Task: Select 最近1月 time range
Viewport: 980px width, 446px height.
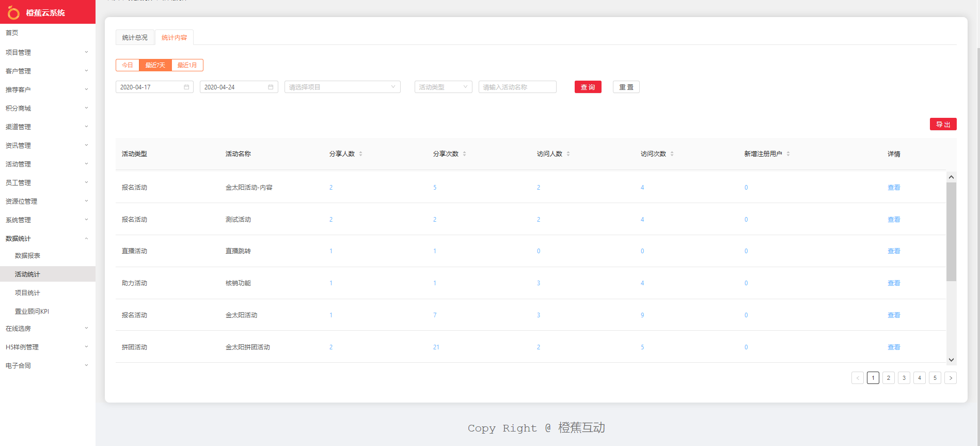Action: coord(187,65)
